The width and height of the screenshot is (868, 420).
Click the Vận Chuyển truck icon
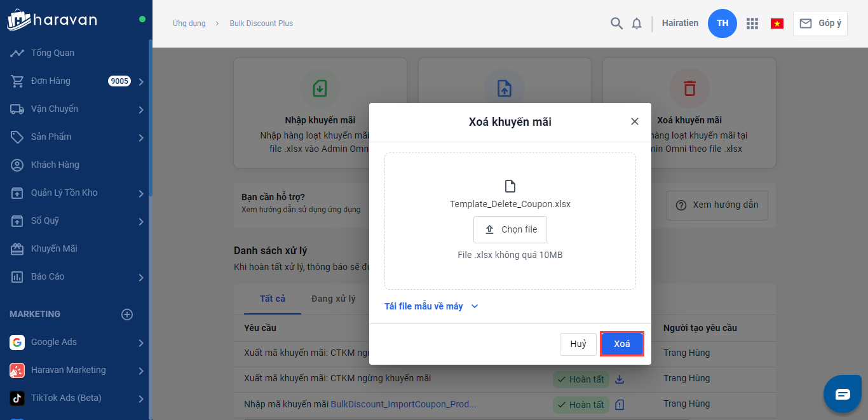(x=17, y=109)
